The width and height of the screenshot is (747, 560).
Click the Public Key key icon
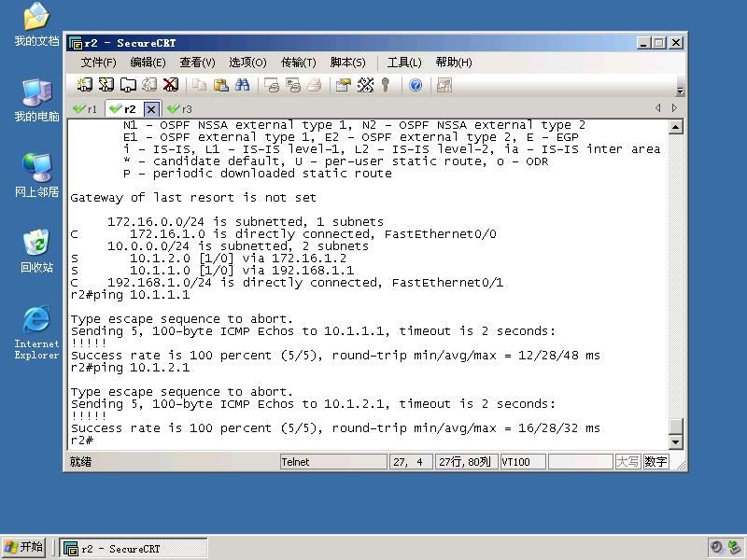(x=386, y=85)
